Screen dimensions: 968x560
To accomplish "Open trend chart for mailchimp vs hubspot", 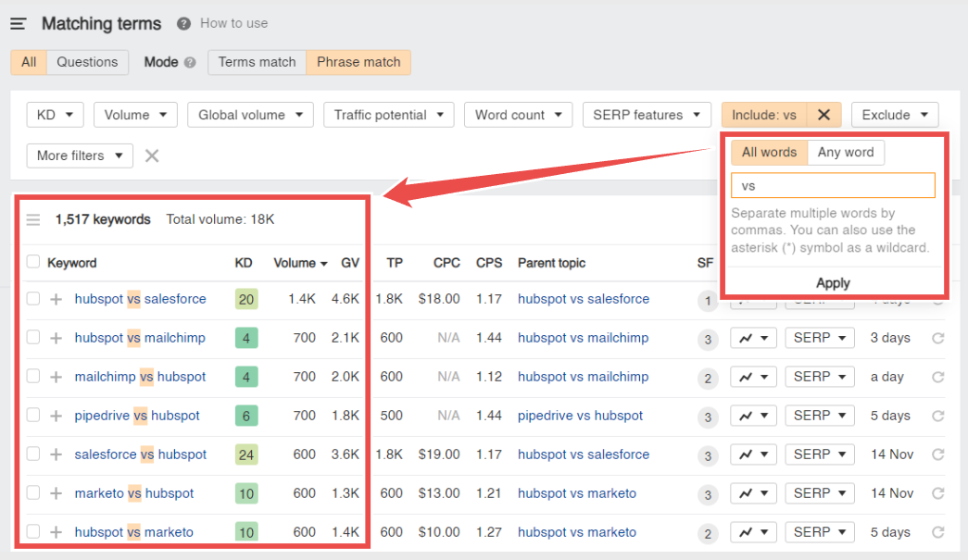I will click(x=753, y=377).
